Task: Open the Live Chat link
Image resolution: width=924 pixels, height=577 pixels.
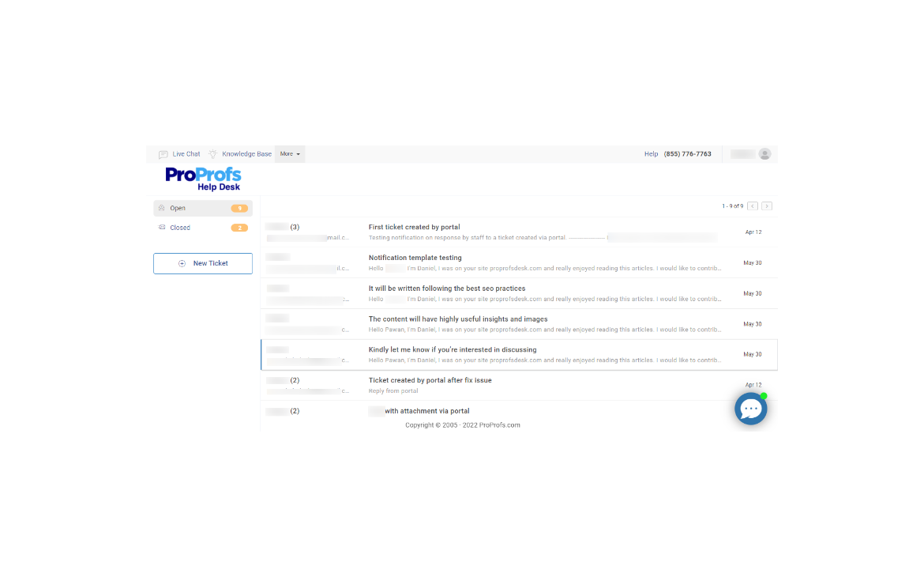Action: [x=186, y=154]
